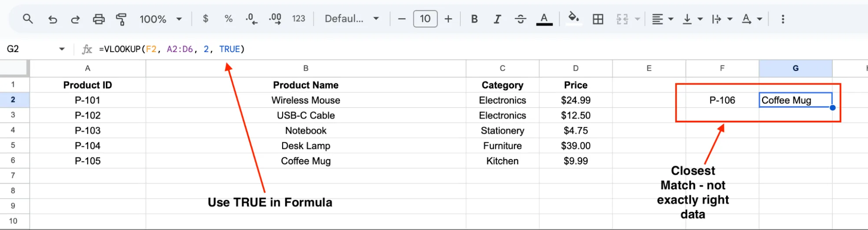The width and height of the screenshot is (868, 230).
Task: Increase font size with plus button
Action: tap(449, 19)
